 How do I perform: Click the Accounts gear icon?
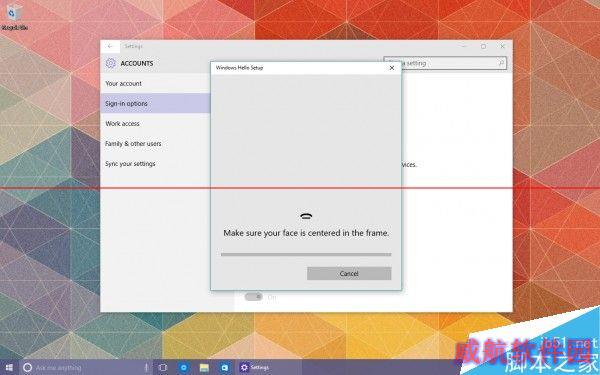pos(111,63)
